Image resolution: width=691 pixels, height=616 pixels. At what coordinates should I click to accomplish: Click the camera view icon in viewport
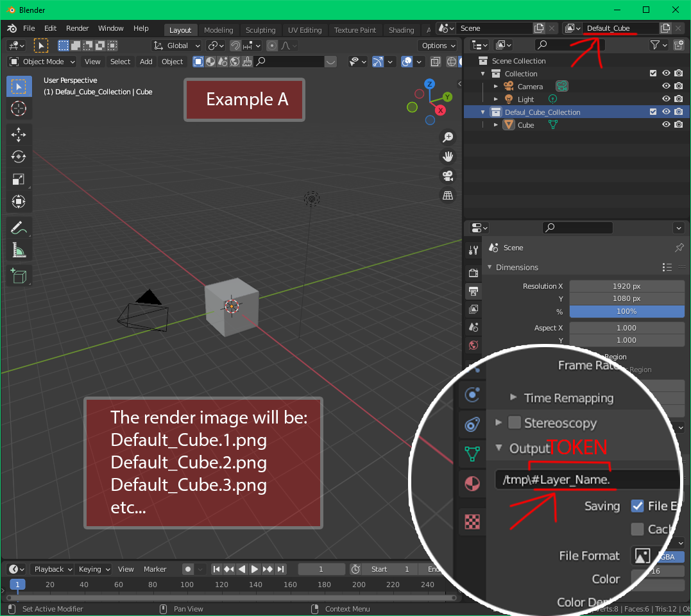tap(448, 176)
